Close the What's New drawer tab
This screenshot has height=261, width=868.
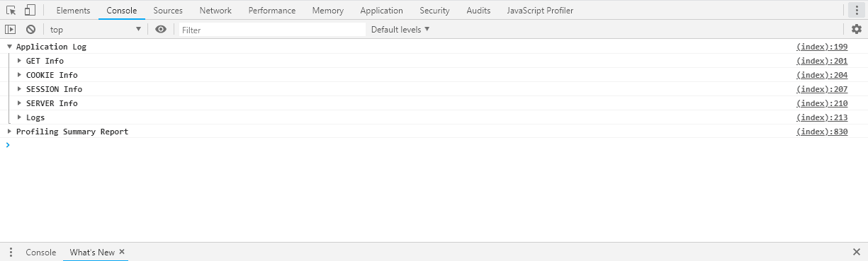point(122,252)
